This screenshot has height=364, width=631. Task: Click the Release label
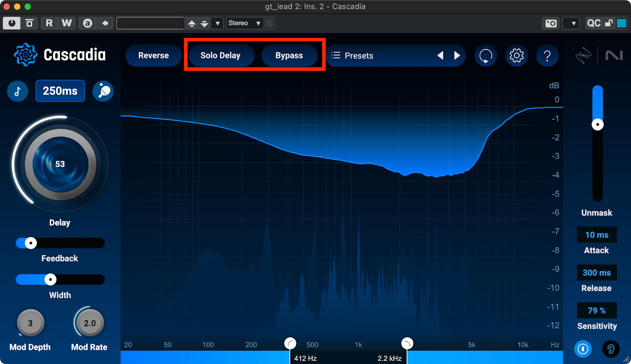pos(596,288)
